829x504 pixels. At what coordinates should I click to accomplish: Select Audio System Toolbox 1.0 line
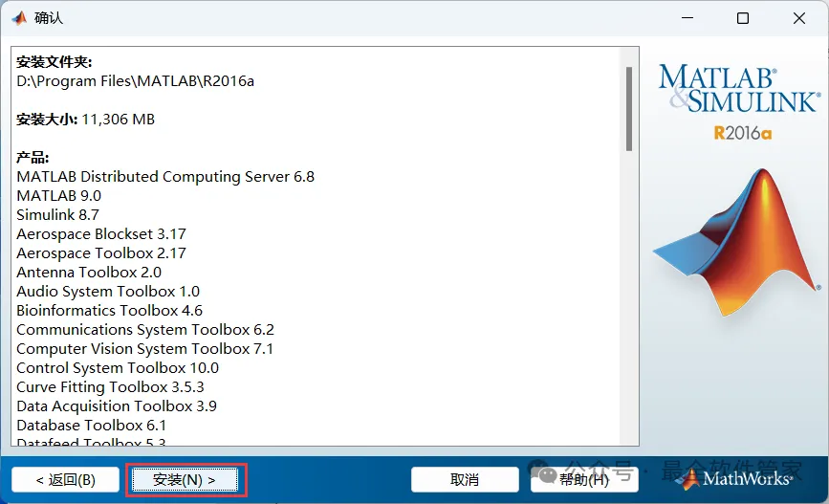[x=108, y=292]
